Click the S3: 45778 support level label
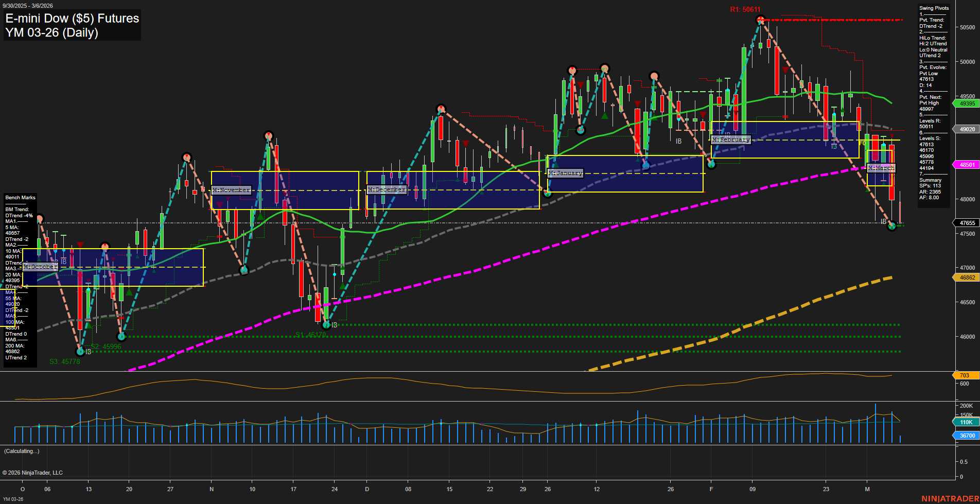Viewport: 980px width, 504px height. [x=64, y=361]
